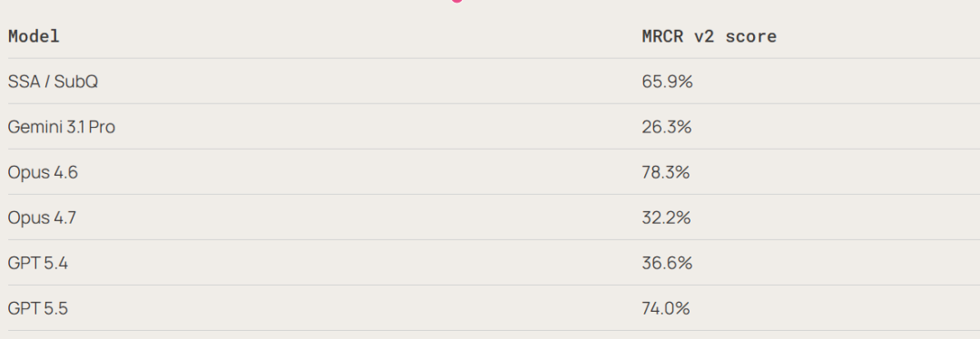Select the GPT 5.4 model name

pyautogui.click(x=38, y=264)
